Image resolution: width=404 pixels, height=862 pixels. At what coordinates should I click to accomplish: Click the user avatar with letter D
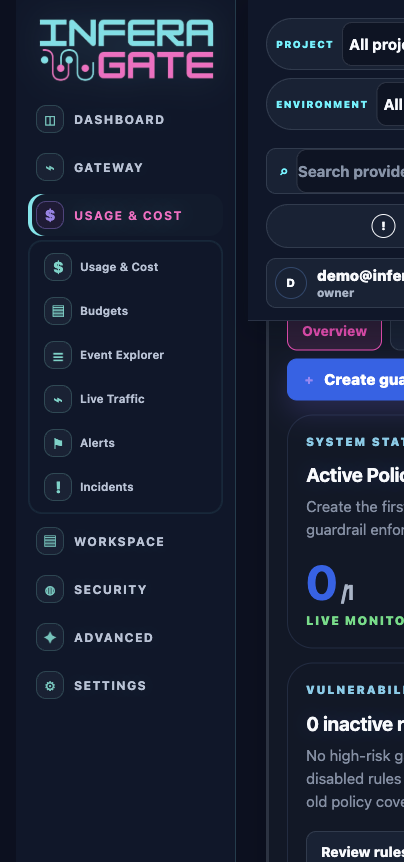(x=291, y=283)
